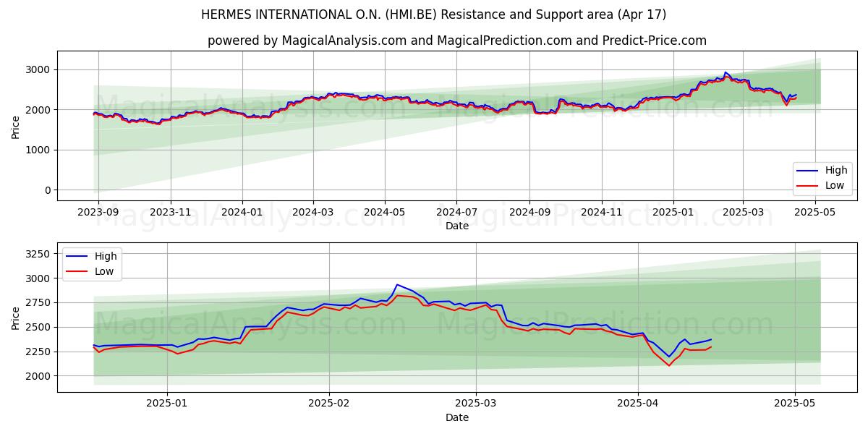This screenshot has height=434, width=868.
Task: Click the 2024-01 date tick label
Action: [242, 213]
